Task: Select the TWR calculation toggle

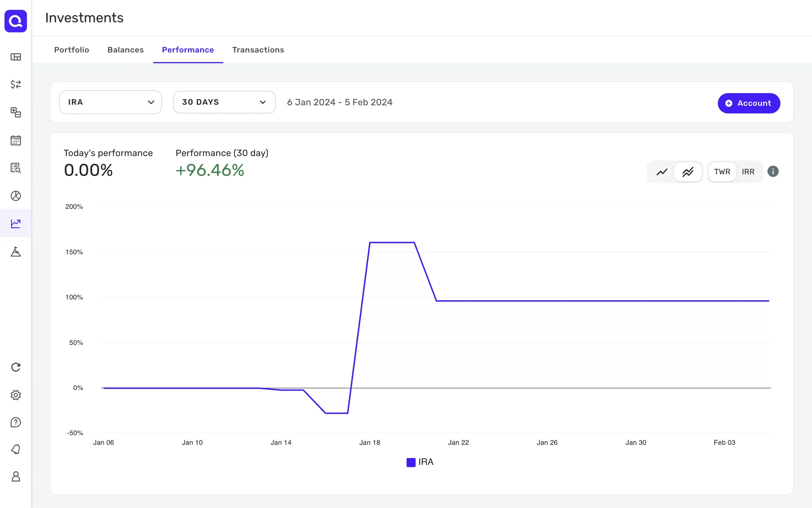Action: tap(722, 172)
